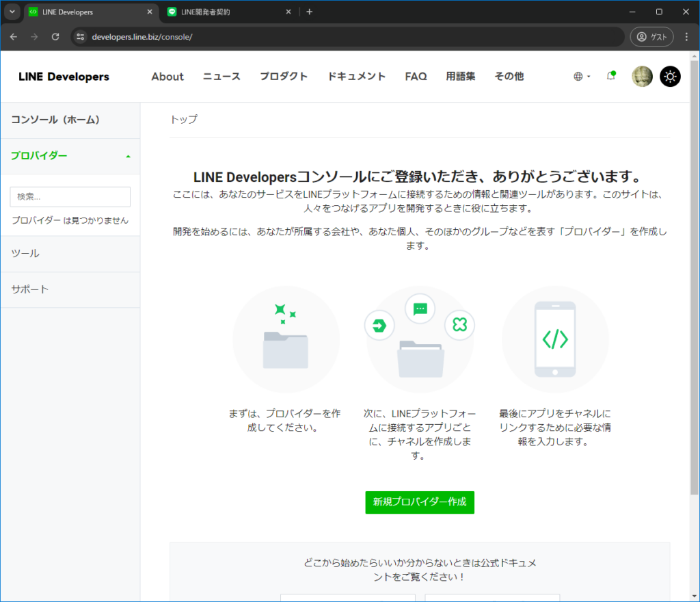This screenshot has width=700, height=602.
Task: Open the browser three-dot menu
Action: [686, 37]
